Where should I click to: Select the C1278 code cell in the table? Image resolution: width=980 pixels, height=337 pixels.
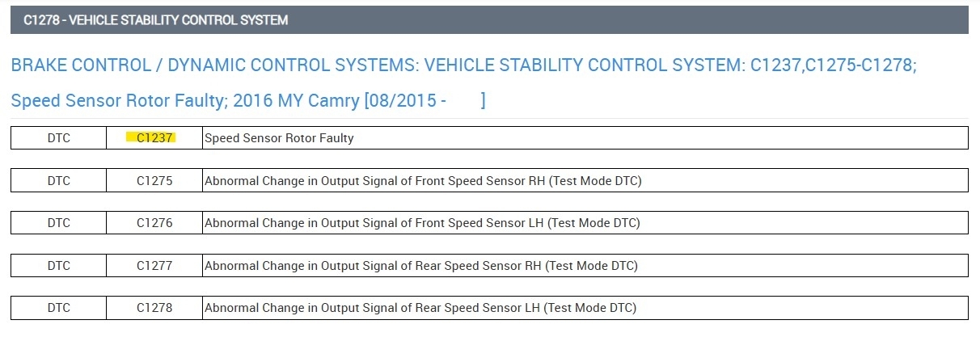154,308
